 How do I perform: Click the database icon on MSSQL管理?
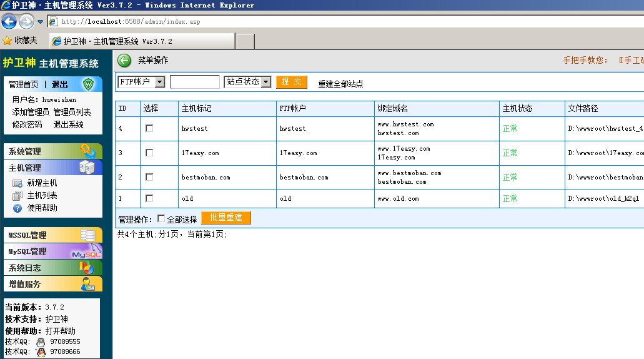[88, 235]
